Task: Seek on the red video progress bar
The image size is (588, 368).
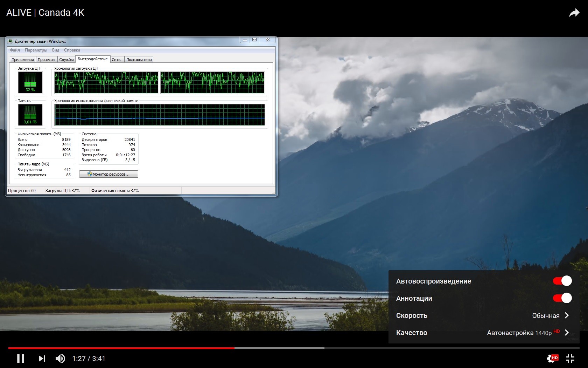Action: 140,348
